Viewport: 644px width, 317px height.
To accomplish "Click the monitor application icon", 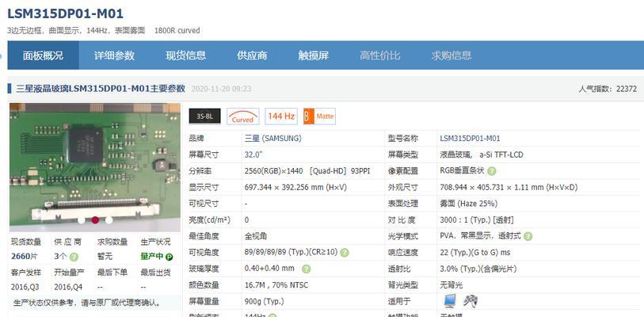I will [x=450, y=301].
